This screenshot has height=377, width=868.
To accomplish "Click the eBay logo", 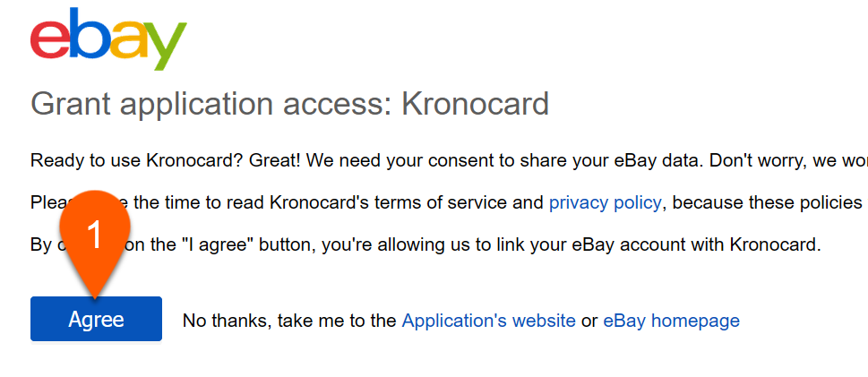I will tap(108, 39).
